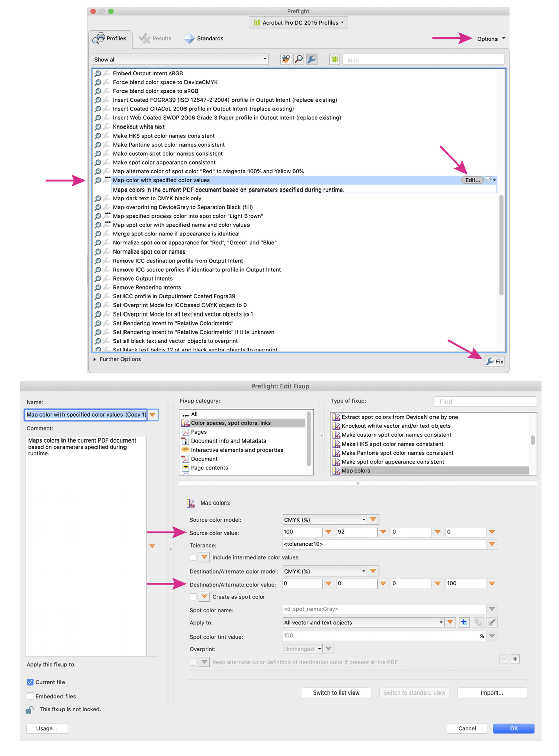Uncheck the Current file checkbox
This screenshot has height=756, width=559.
[30, 682]
